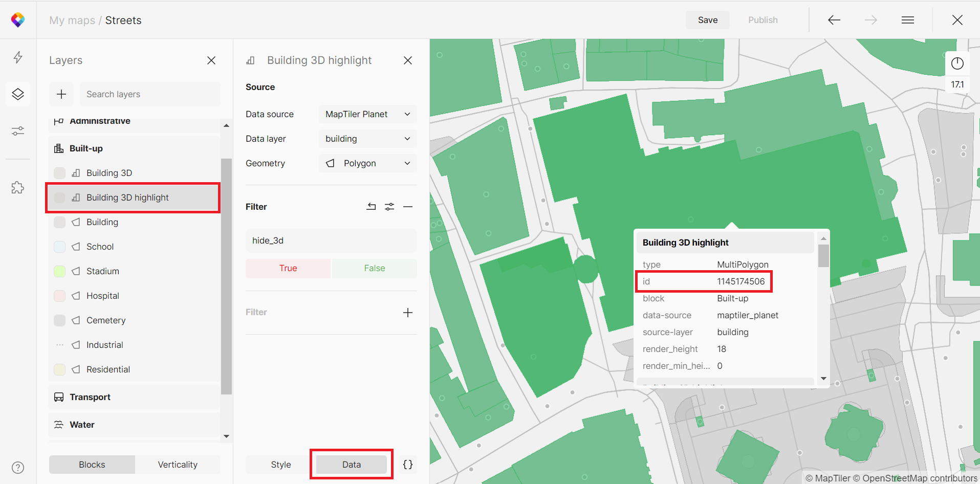The height and width of the screenshot is (484, 980).
Task: Open the layers stack sidebar icon
Action: [18, 94]
